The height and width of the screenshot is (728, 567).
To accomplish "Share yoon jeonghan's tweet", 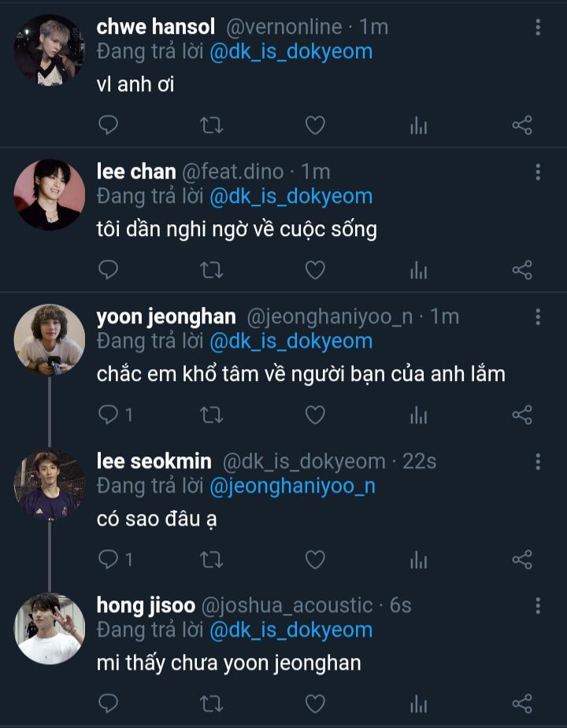I will coord(522,415).
